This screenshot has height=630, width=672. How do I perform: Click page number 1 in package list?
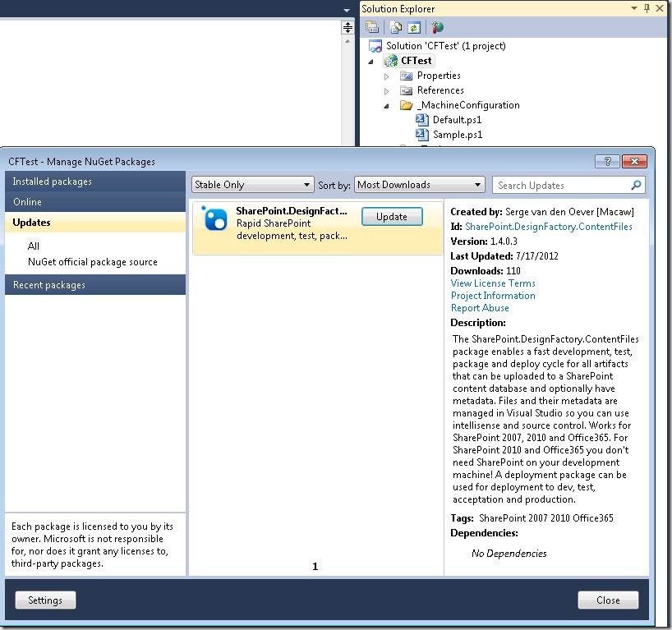[x=315, y=567]
